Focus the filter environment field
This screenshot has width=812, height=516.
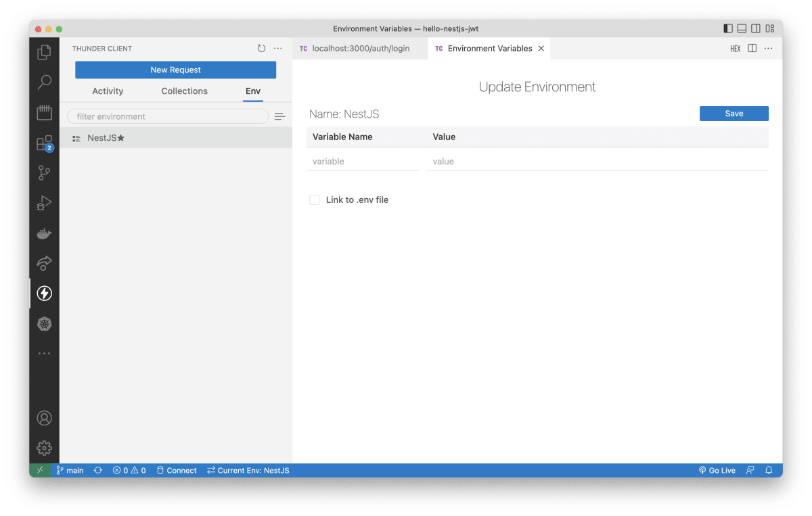168,116
